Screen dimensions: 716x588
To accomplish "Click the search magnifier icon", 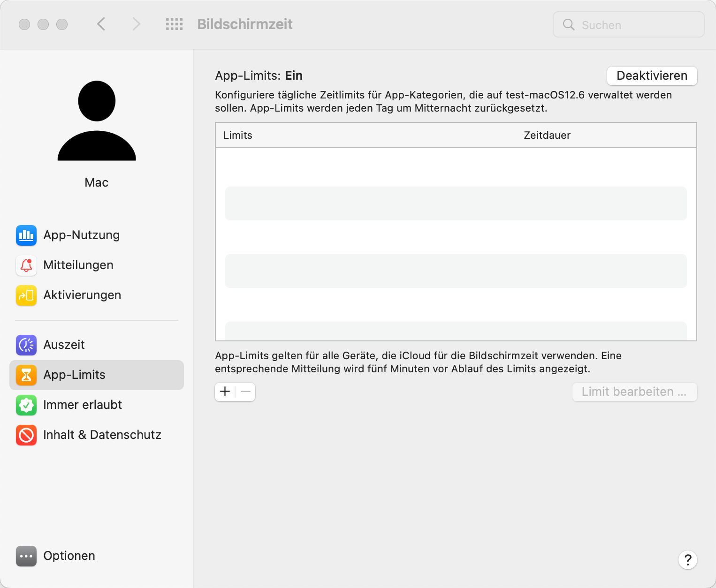I will (x=569, y=25).
